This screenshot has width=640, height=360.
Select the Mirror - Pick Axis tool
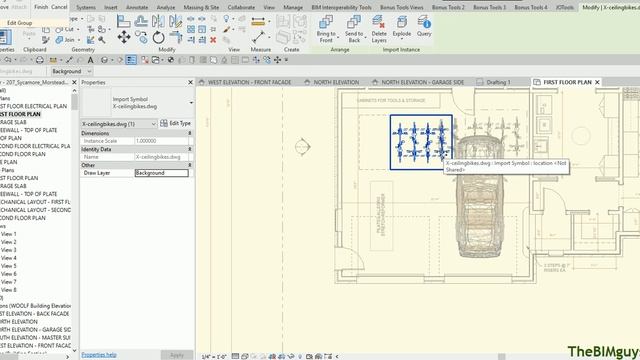coord(158,21)
